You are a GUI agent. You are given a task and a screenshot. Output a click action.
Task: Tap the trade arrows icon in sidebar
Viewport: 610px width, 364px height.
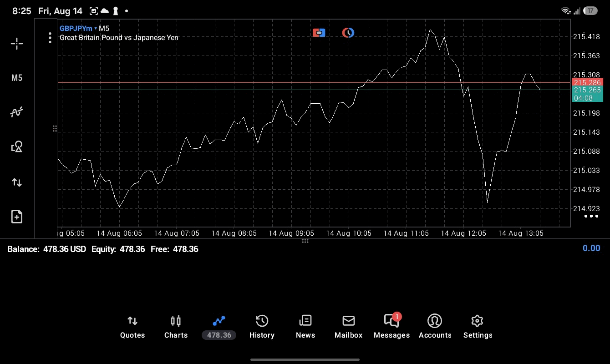click(x=17, y=182)
